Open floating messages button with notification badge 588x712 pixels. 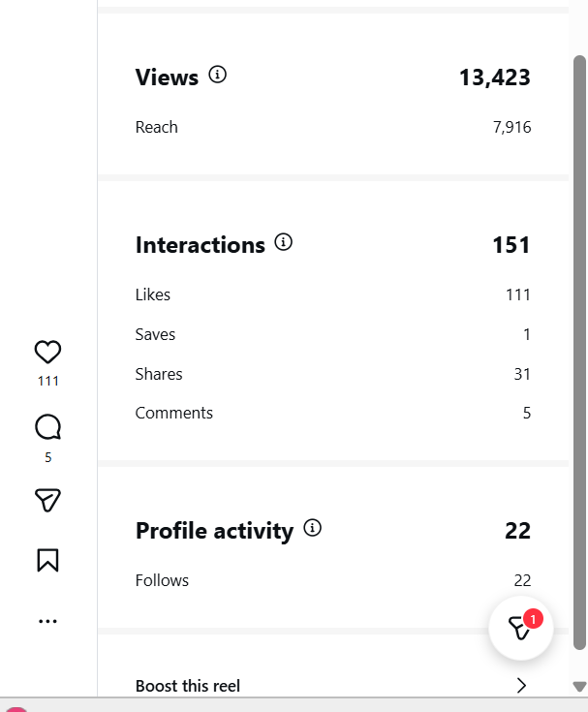(x=521, y=628)
